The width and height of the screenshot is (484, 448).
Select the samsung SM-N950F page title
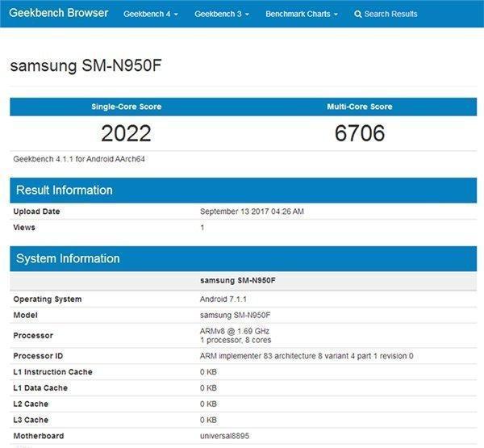click(x=86, y=66)
